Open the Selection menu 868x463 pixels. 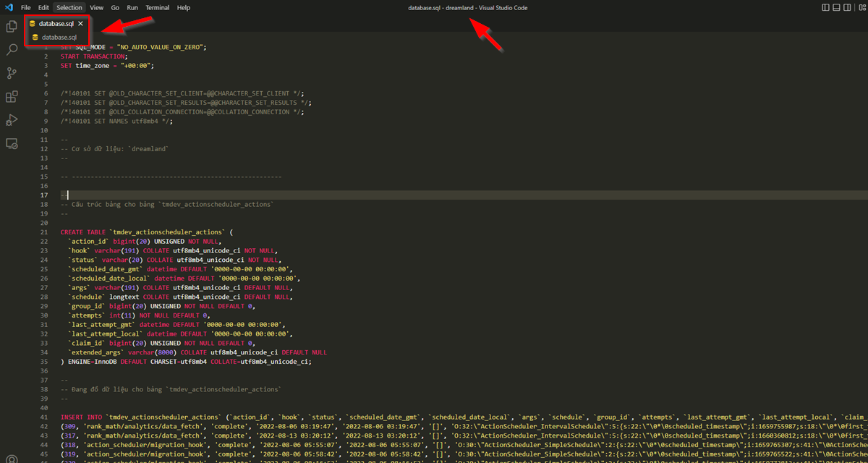69,7
